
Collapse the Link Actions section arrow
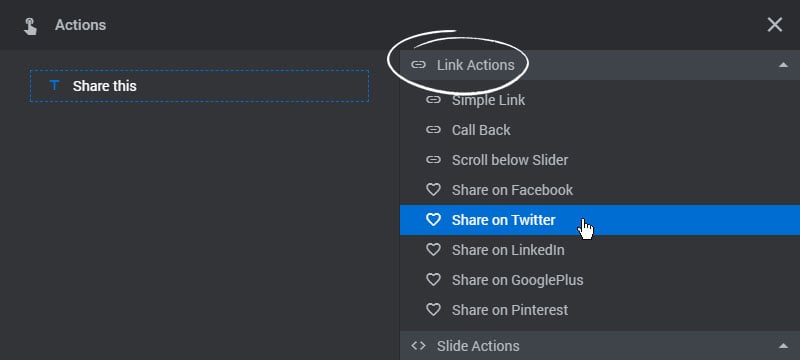click(x=783, y=65)
